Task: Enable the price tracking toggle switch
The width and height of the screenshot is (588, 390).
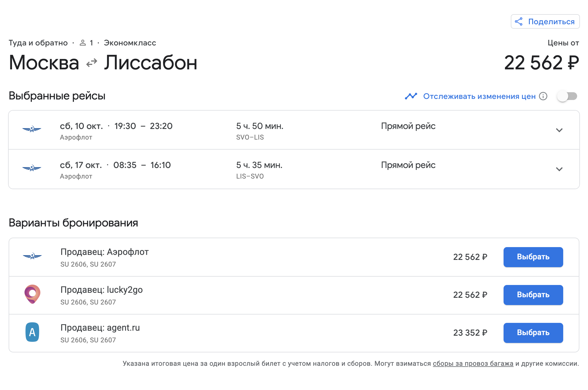Action: pos(567,96)
